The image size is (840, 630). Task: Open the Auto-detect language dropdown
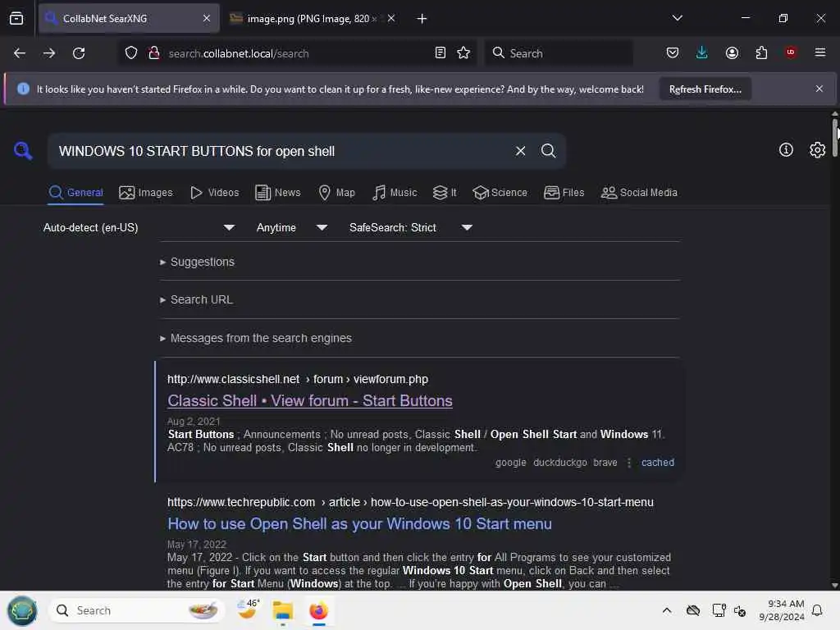[x=139, y=228]
